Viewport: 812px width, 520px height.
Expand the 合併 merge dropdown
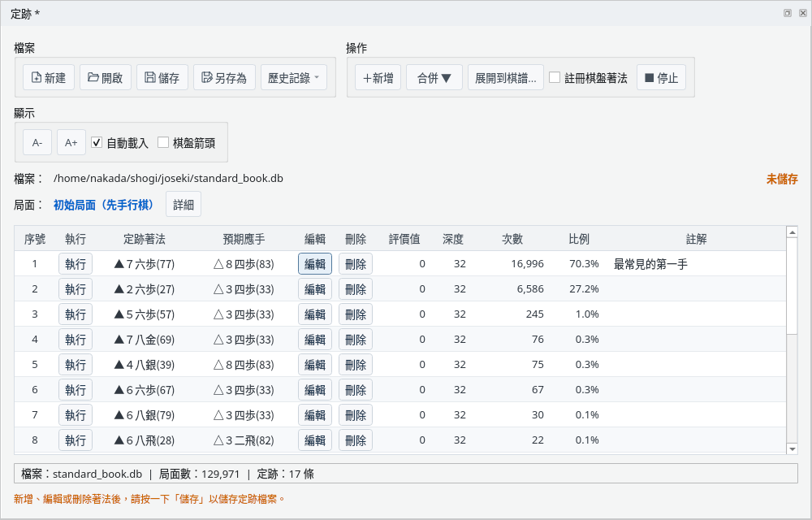pyautogui.click(x=434, y=78)
